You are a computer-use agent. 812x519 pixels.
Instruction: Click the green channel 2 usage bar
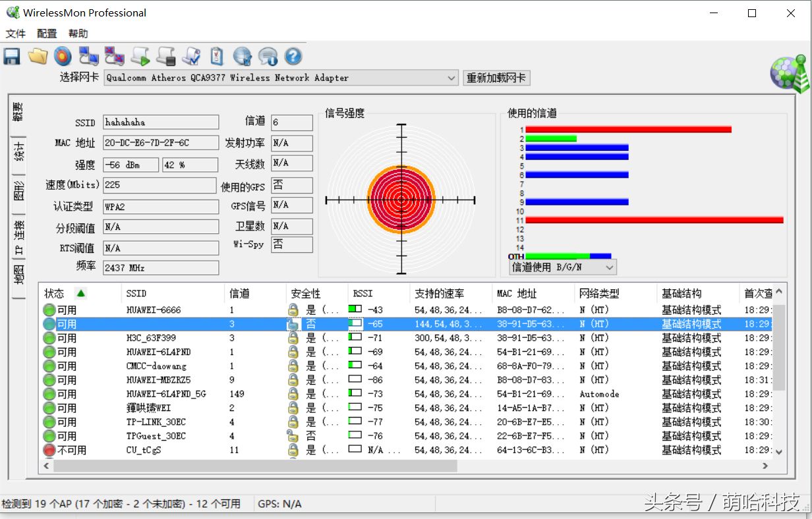click(x=551, y=139)
